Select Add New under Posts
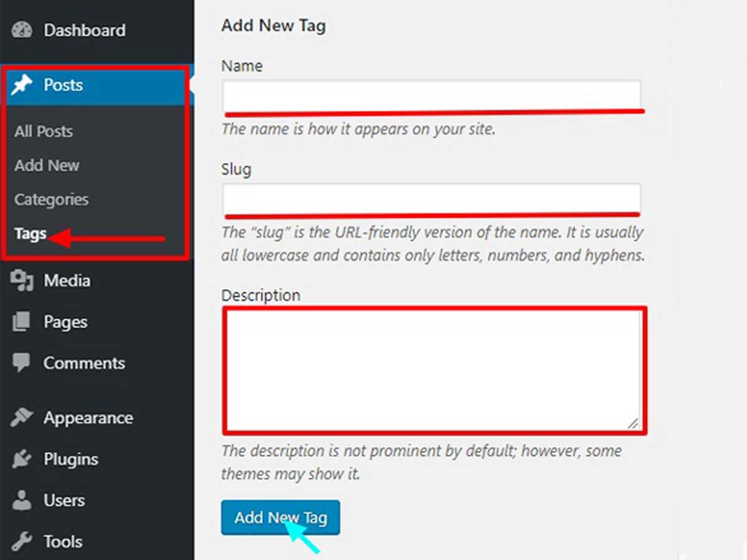 tap(47, 166)
